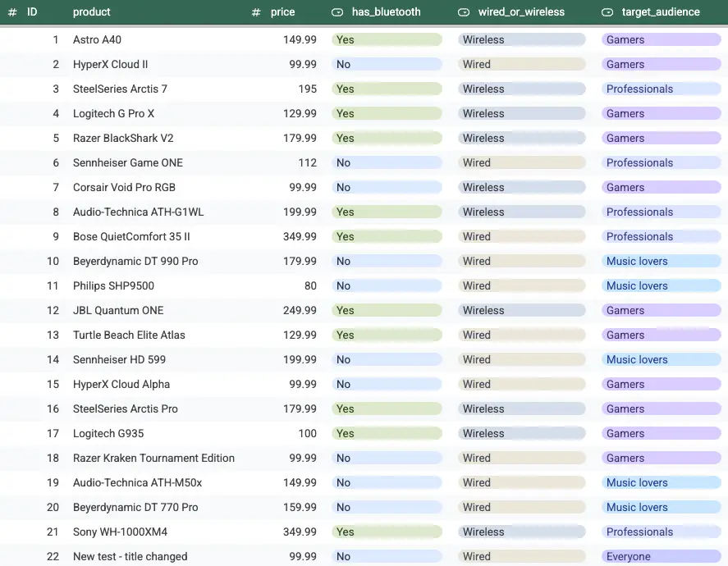Screen dimensions: 728x566
Task: Click the No chip for Sennheiser HD 599
Action: coord(387,359)
